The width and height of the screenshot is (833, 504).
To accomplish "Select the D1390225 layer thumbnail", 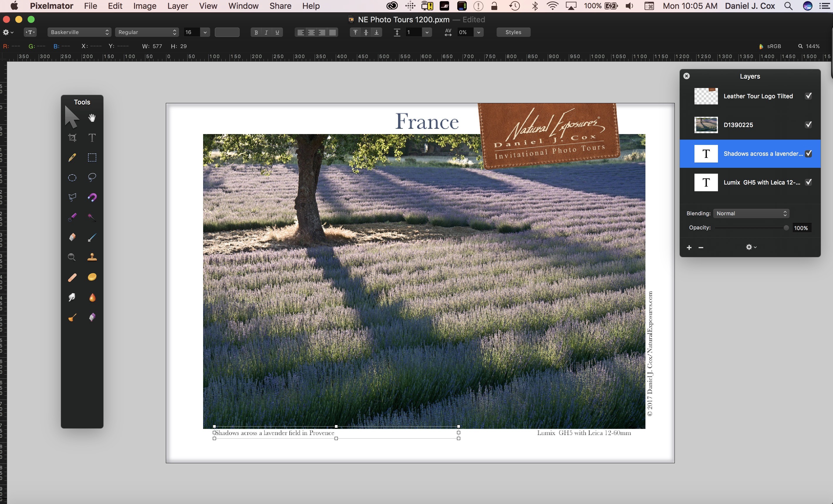I will pos(706,125).
